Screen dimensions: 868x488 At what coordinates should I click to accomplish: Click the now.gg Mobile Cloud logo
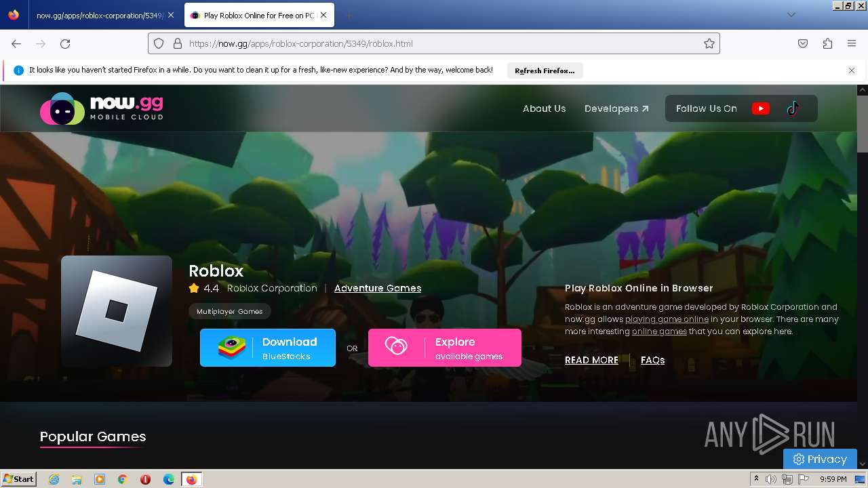pos(102,108)
